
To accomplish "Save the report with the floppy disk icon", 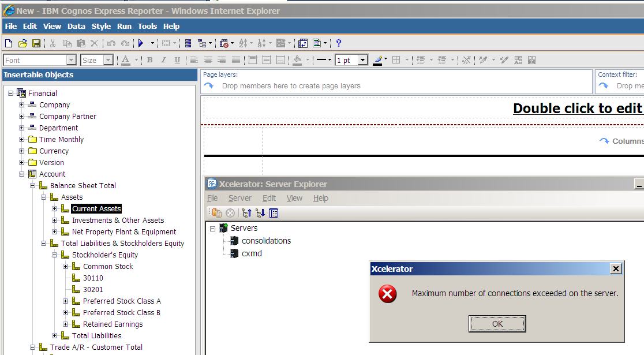I will (36, 43).
